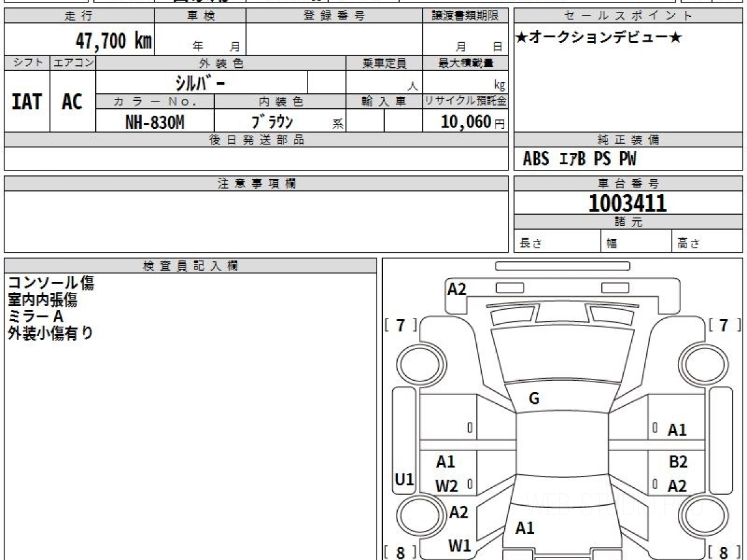Screen dimensions: 747x560
Task: Select the カラーNo. label
Action: (x=155, y=101)
